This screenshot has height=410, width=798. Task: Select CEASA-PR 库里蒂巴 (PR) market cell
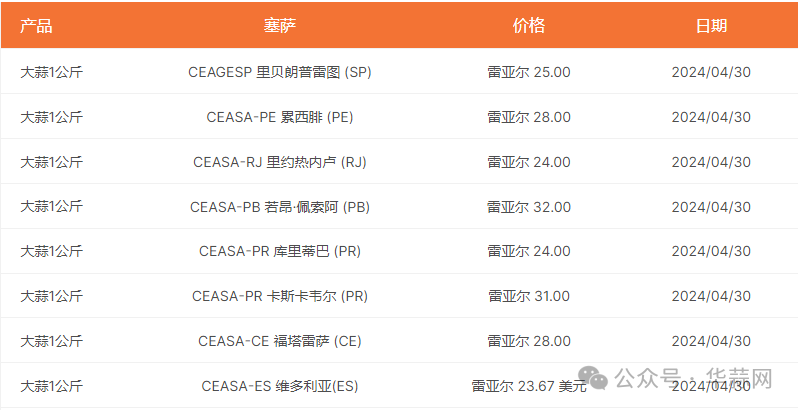[280, 251]
